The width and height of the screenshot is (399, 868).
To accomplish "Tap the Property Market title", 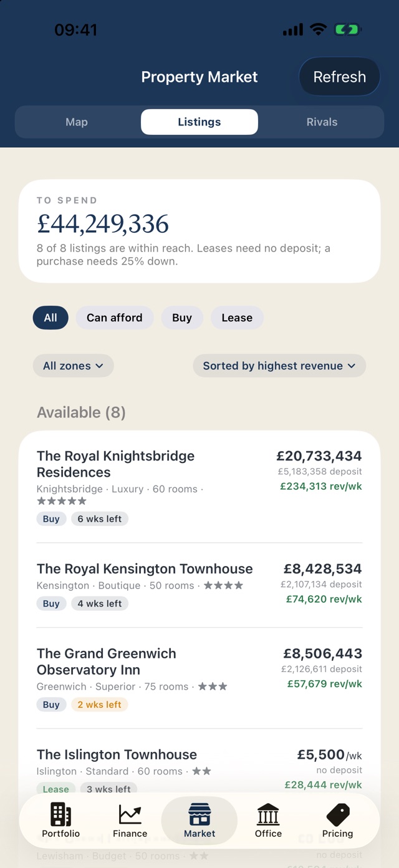I will (199, 77).
